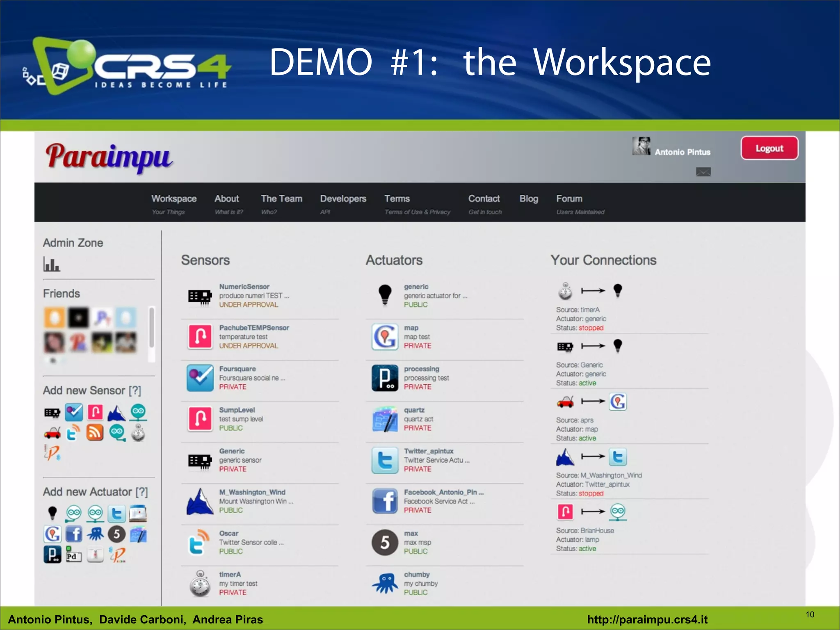Go to the Workspace menu item

coord(174,204)
